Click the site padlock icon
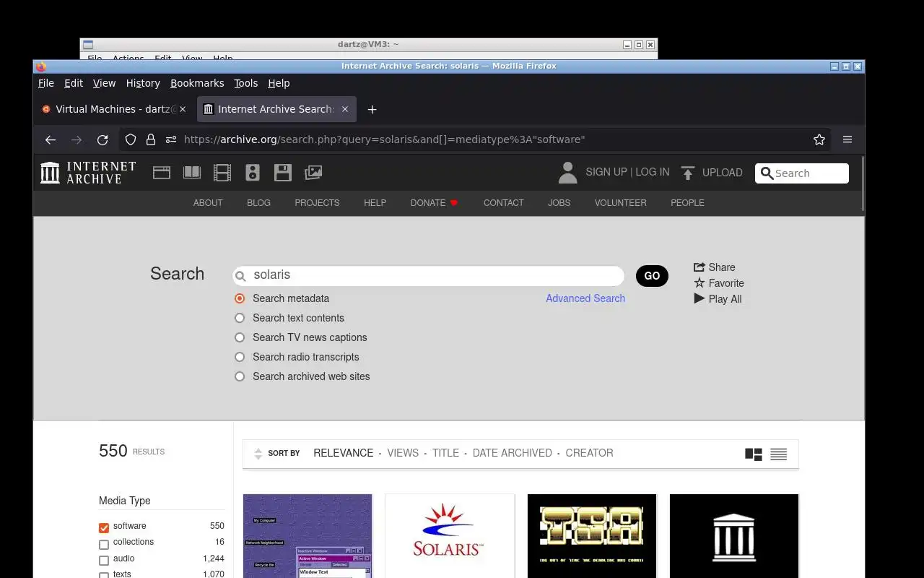924x578 pixels. (151, 139)
